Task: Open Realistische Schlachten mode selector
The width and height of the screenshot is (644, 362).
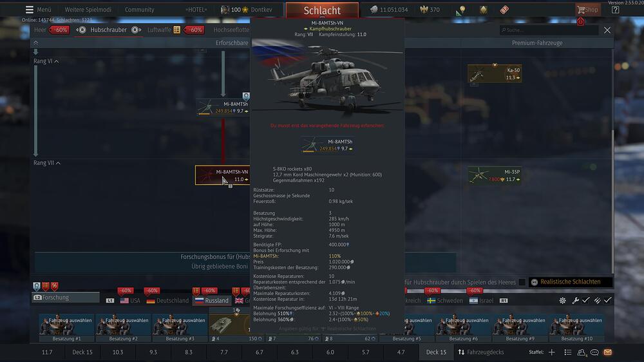Action: click(570, 282)
